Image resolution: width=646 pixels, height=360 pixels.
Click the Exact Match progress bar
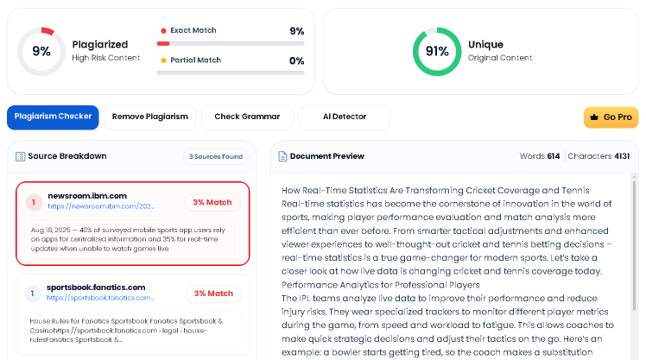pyautogui.click(x=231, y=44)
